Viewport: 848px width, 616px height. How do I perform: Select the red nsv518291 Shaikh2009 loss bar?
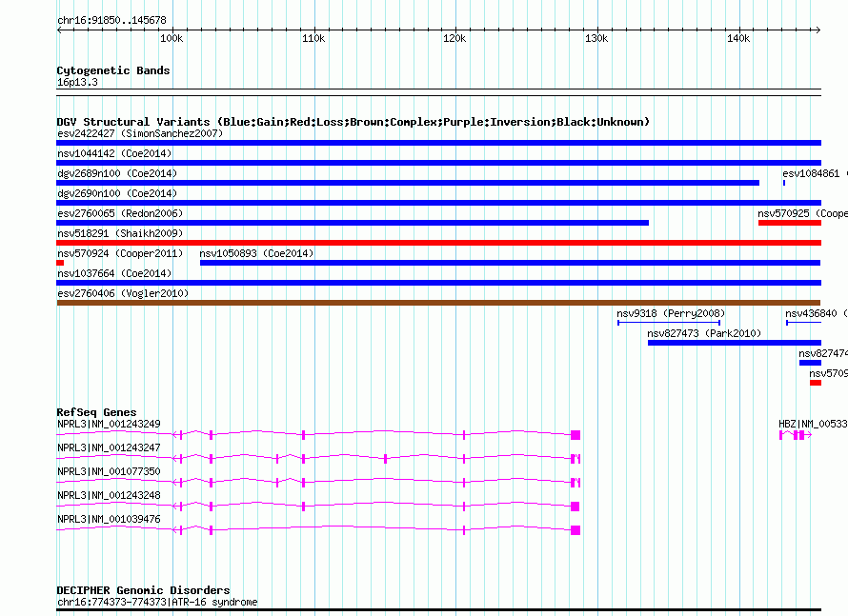[438, 243]
